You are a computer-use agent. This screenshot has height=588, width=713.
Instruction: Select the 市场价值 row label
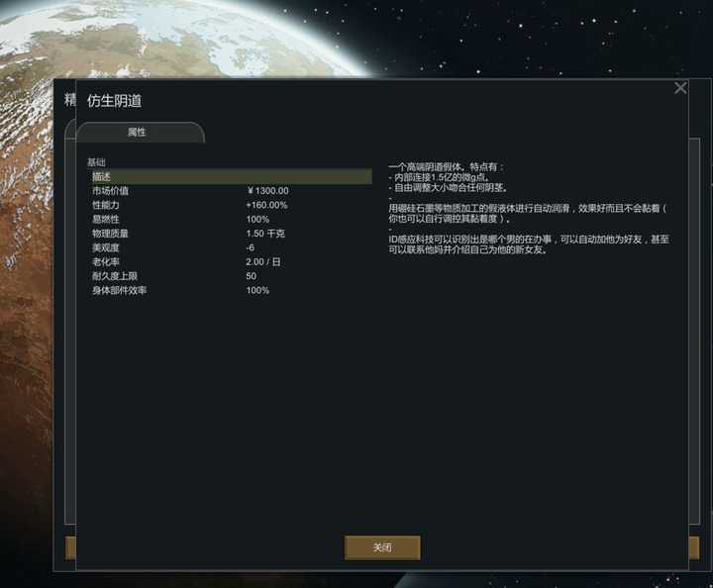pyautogui.click(x=110, y=191)
